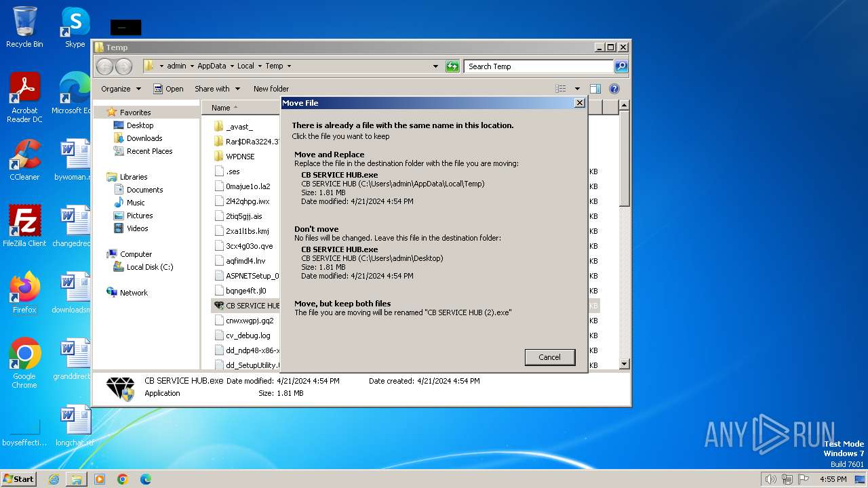This screenshot has width=868, height=488.
Task: Open Chrome from the taskbar
Action: pyautogui.click(x=123, y=479)
